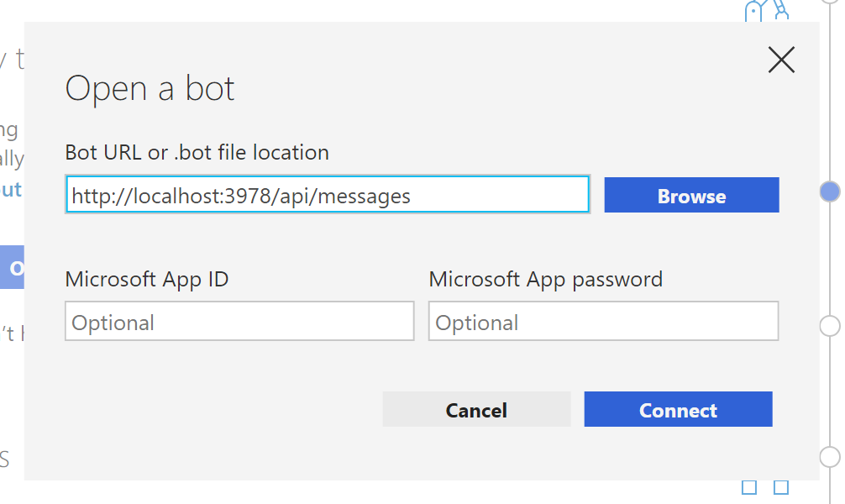This screenshot has height=504, width=845.
Task: Close the Open a bot dialog
Action: click(x=781, y=60)
